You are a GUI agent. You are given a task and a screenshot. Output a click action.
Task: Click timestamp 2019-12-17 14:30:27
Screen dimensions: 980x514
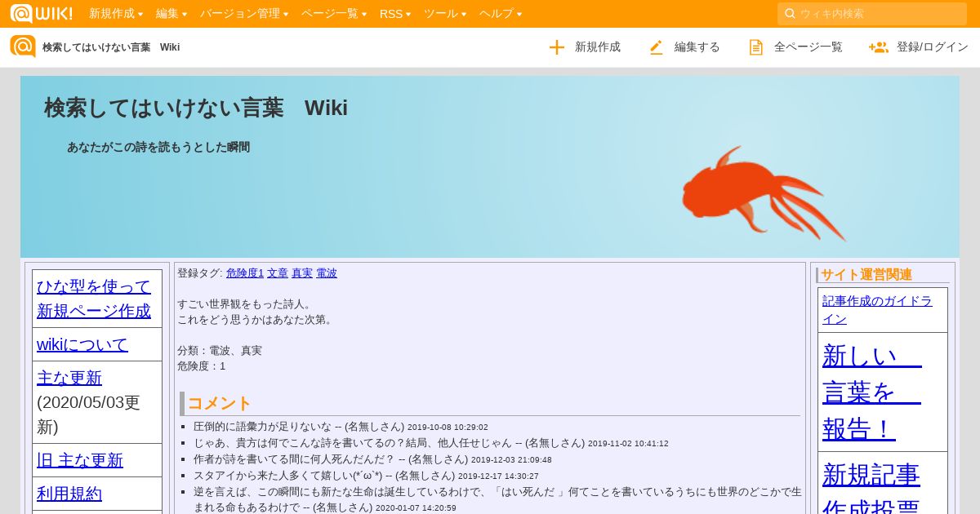pyautogui.click(x=498, y=476)
